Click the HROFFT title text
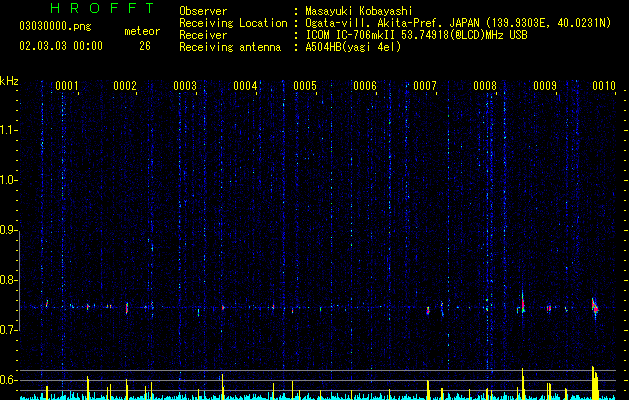The height and width of the screenshot is (400, 629). click(103, 8)
